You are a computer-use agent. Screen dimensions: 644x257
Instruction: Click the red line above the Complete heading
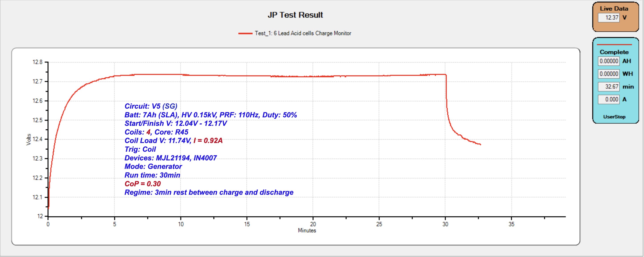coord(614,45)
